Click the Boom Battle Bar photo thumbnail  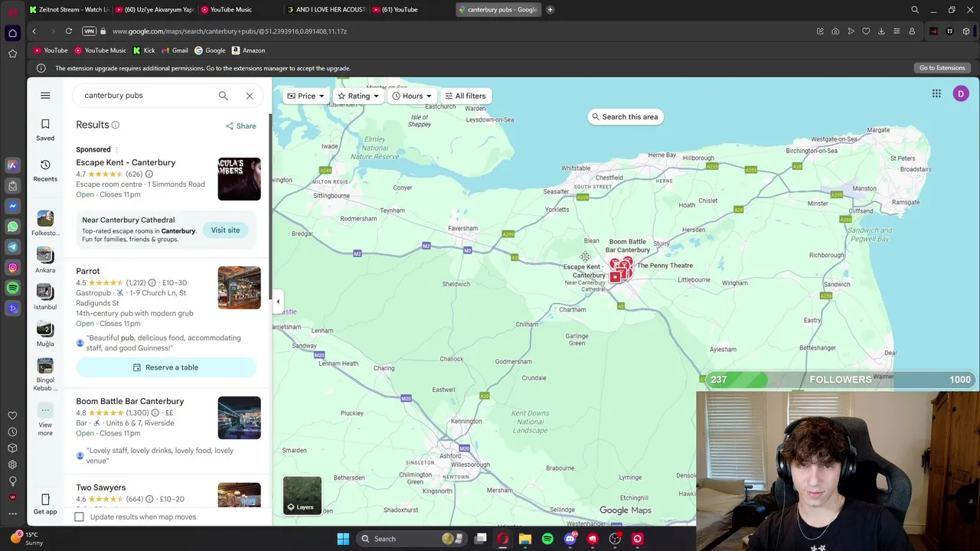(x=239, y=418)
